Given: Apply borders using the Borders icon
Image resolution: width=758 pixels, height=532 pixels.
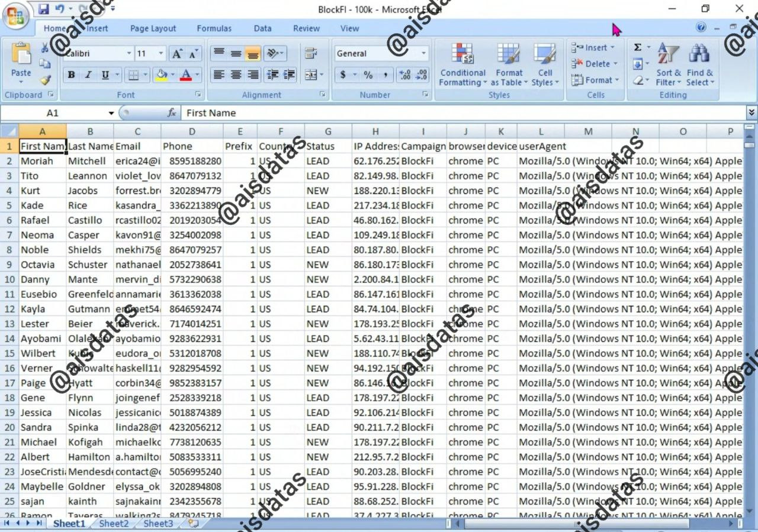Looking at the screenshot, I should coord(133,75).
